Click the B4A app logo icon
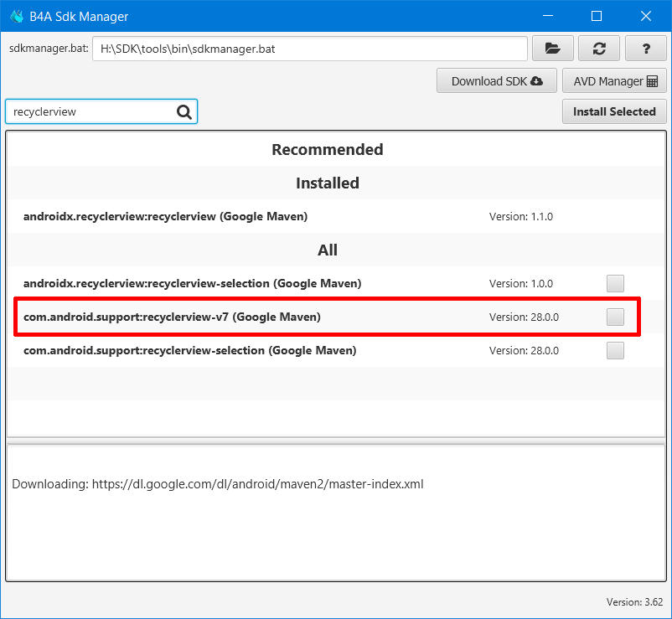This screenshot has width=672, height=619. coord(17,16)
